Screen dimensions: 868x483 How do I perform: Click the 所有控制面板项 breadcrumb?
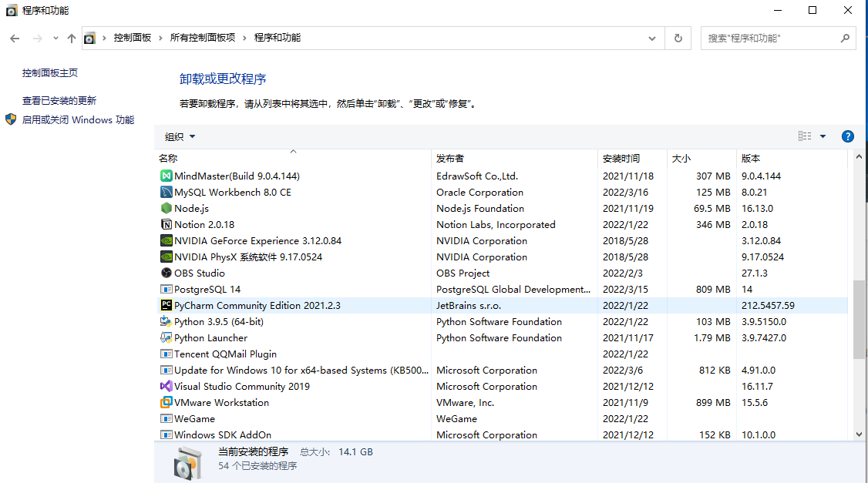pos(203,38)
